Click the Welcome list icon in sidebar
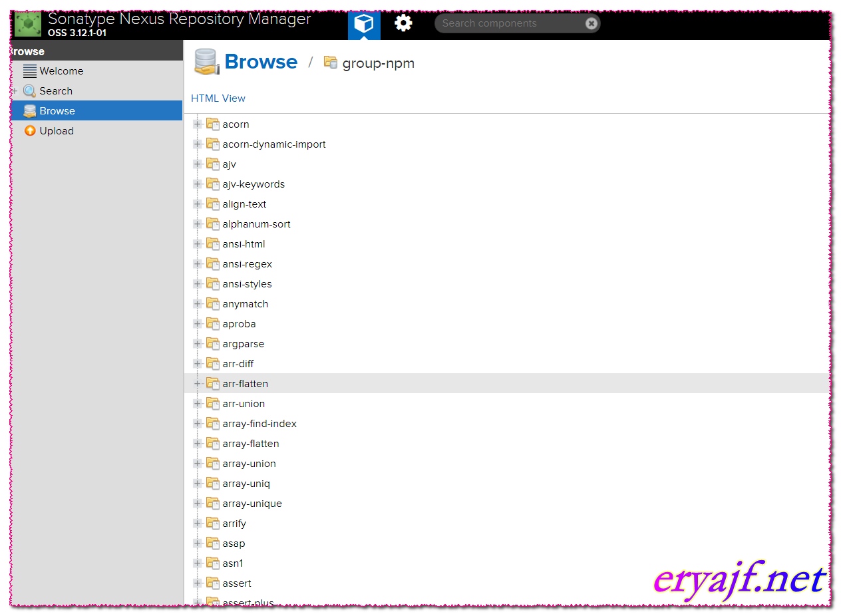 coord(30,71)
